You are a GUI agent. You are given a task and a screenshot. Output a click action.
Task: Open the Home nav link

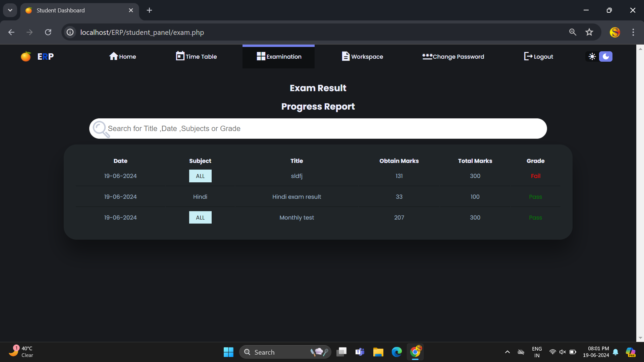(122, 57)
